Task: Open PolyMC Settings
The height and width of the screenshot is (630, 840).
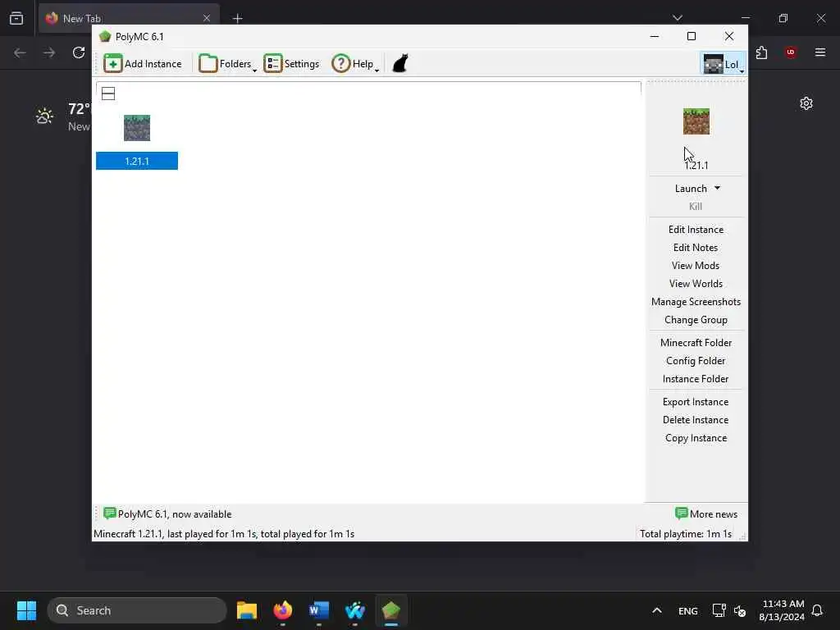Action: pos(291,64)
